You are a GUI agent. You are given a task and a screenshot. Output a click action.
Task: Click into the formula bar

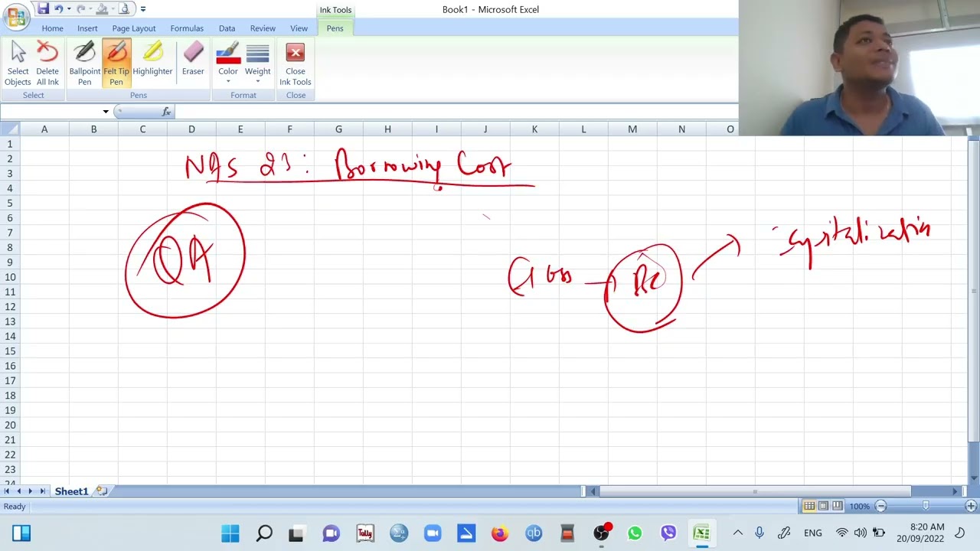pos(456,112)
